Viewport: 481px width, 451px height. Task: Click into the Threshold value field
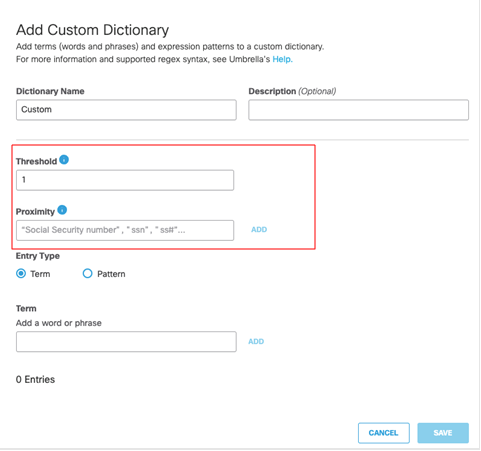(125, 180)
